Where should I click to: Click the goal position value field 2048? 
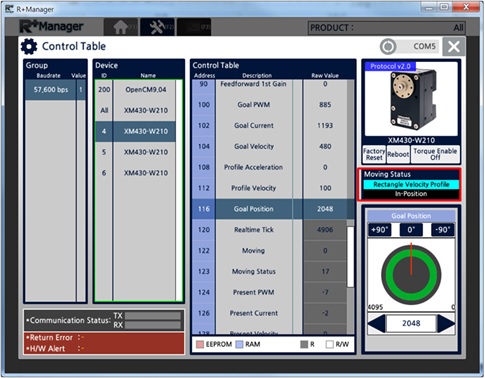[x=411, y=323]
